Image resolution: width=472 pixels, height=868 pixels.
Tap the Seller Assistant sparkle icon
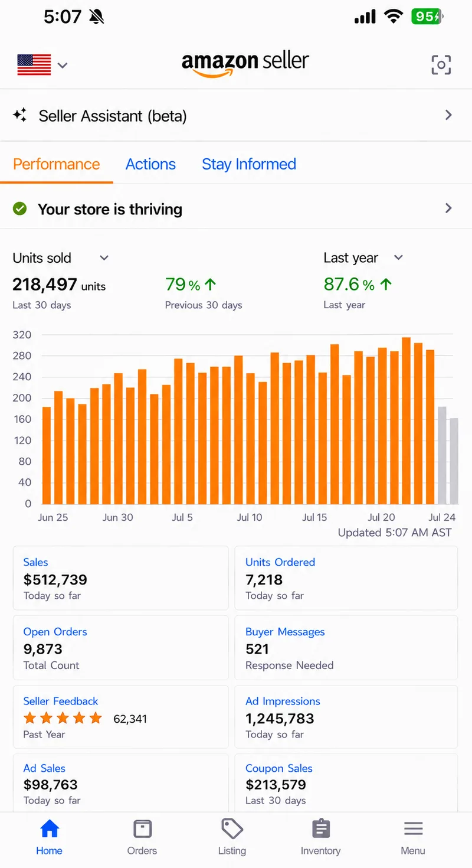pos(20,115)
